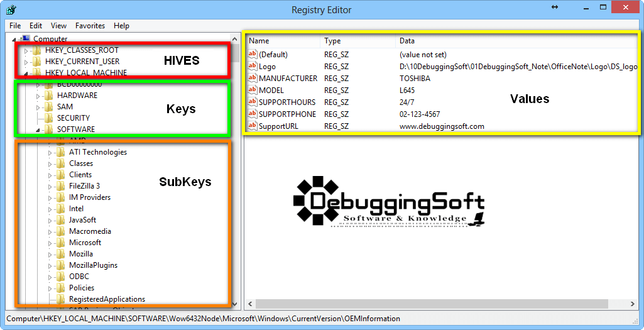Click the JavaSoft folder icon
The width and height of the screenshot is (644, 330).
pos(61,220)
